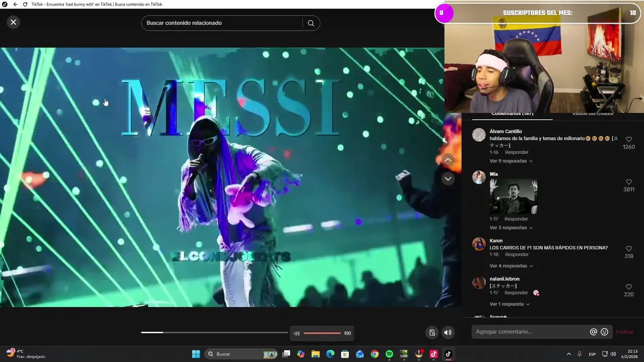The image size is (644, 362).
Task: Launch Copilot from the taskbar
Action: click(x=301, y=354)
